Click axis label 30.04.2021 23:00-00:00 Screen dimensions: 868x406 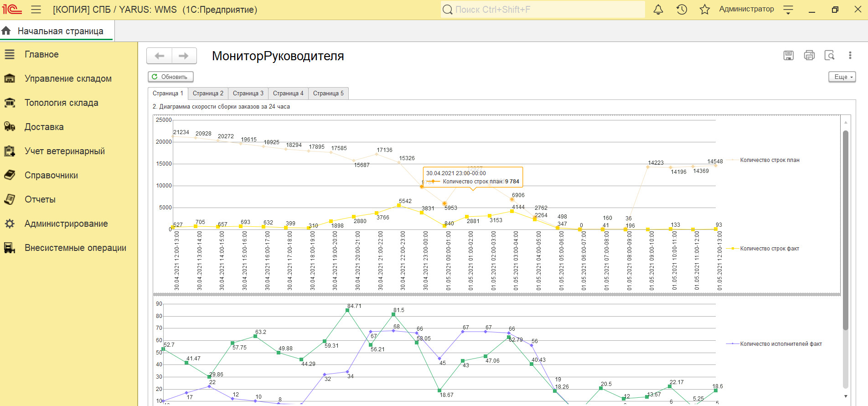(426, 260)
